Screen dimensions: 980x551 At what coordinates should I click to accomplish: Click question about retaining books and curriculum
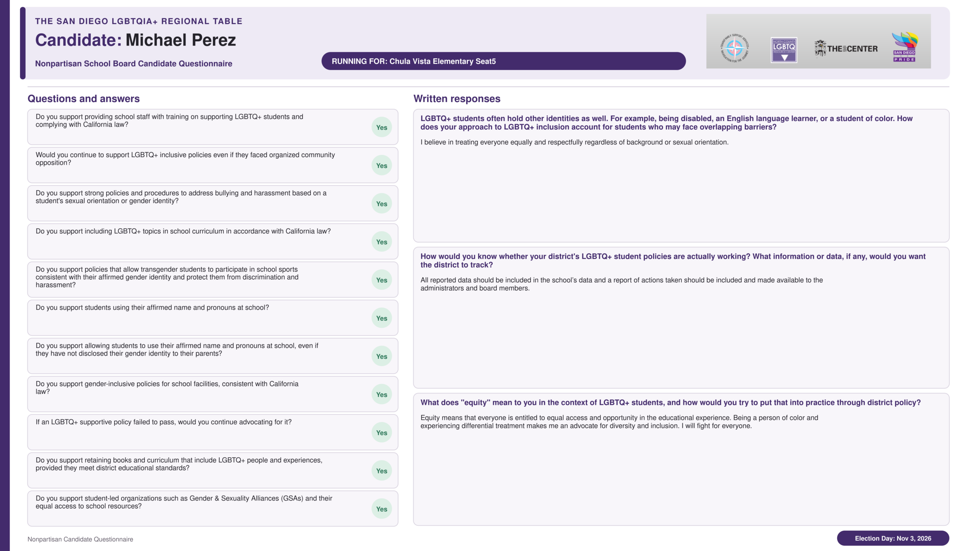pyautogui.click(x=179, y=464)
